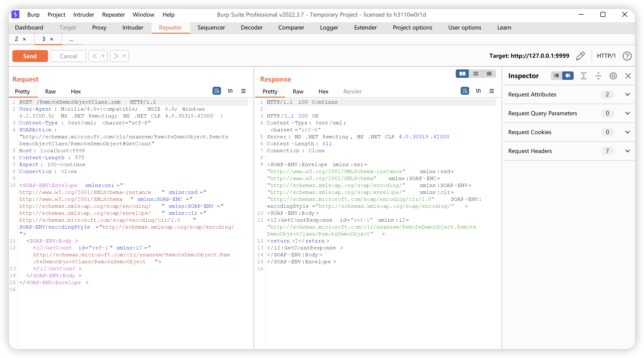Click the Content-Length 575 header line
The height and width of the screenshot is (358, 644).
pyautogui.click(x=52, y=158)
